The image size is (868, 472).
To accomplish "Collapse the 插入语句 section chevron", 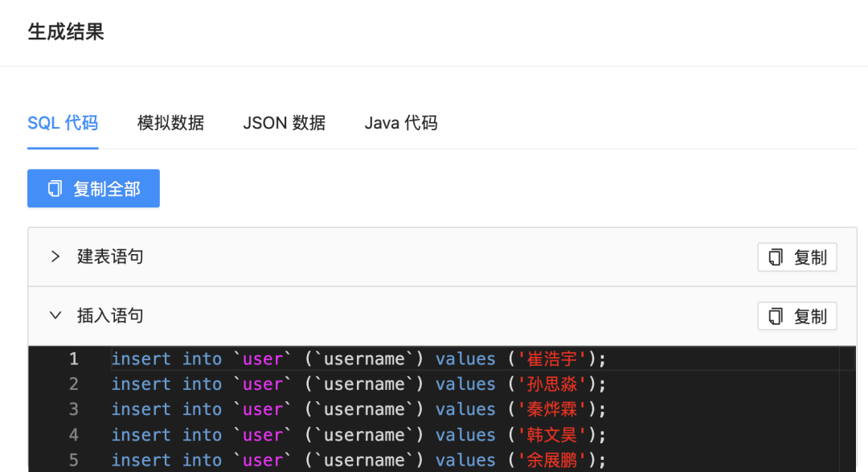I will pyautogui.click(x=55, y=316).
